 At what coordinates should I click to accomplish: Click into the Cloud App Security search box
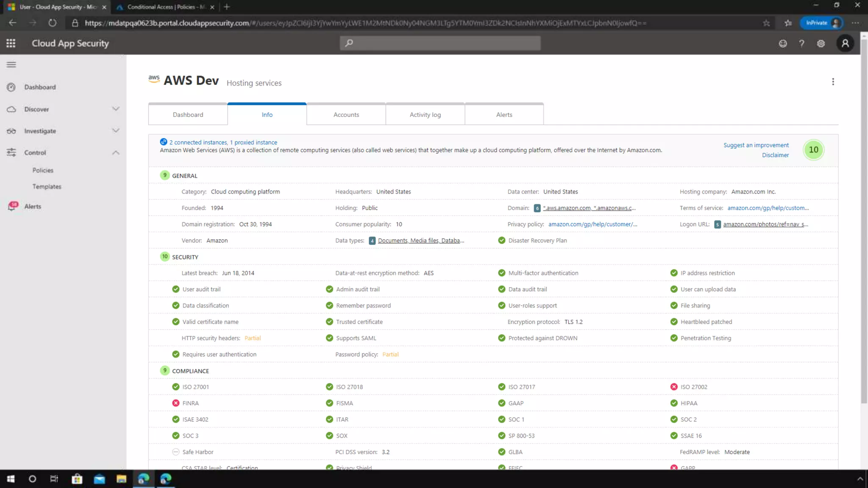click(x=440, y=43)
